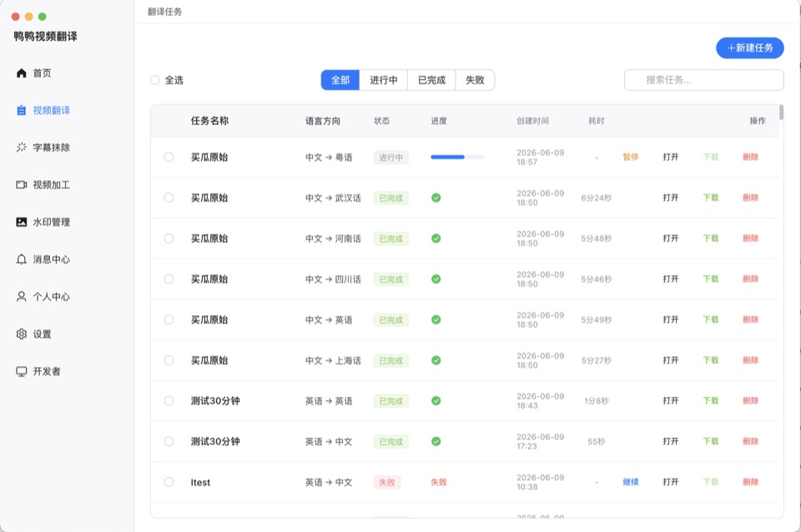The image size is (801, 532).
Task: Click the 新建任务 button
Action: pos(750,48)
